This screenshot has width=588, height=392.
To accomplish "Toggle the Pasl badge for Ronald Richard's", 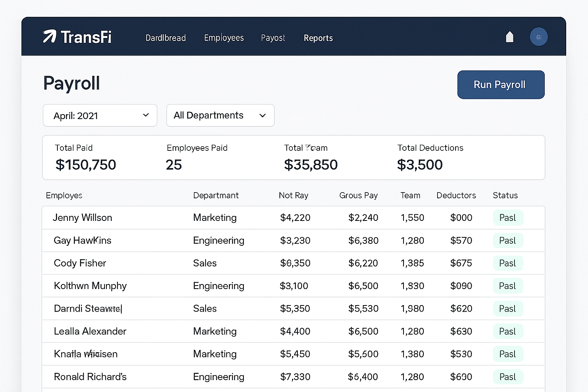I will [x=508, y=377].
